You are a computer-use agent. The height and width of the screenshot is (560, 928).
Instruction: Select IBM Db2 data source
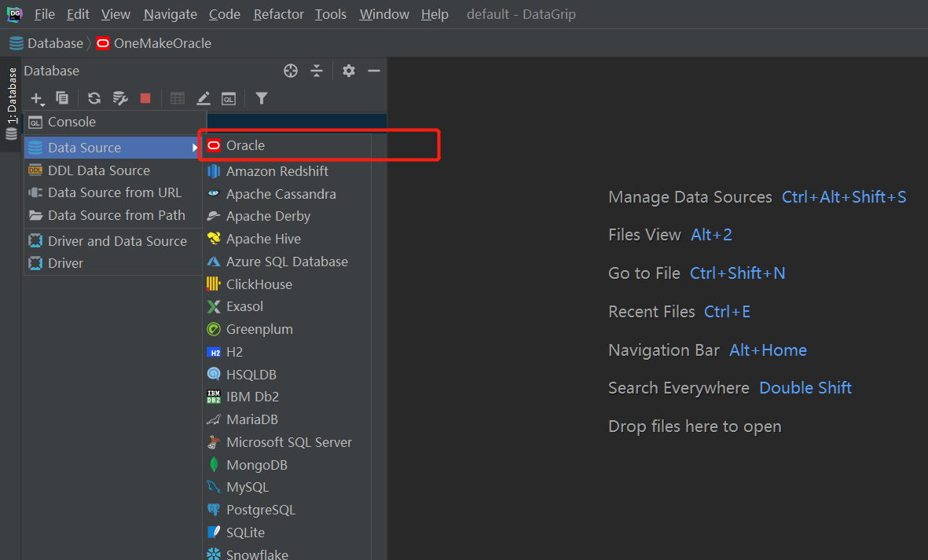tap(287, 397)
